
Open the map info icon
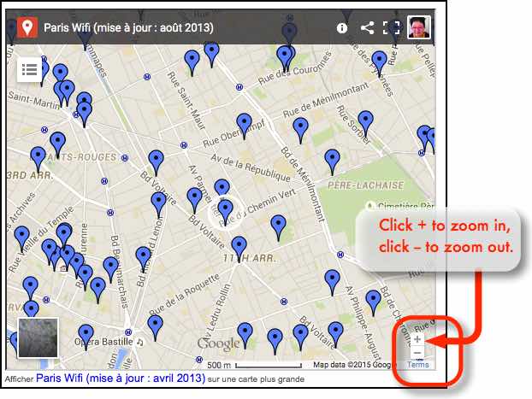tap(342, 28)
